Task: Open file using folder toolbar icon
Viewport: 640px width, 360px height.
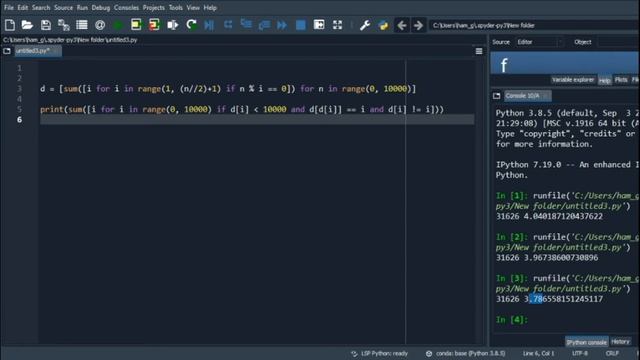Action: 27,25
